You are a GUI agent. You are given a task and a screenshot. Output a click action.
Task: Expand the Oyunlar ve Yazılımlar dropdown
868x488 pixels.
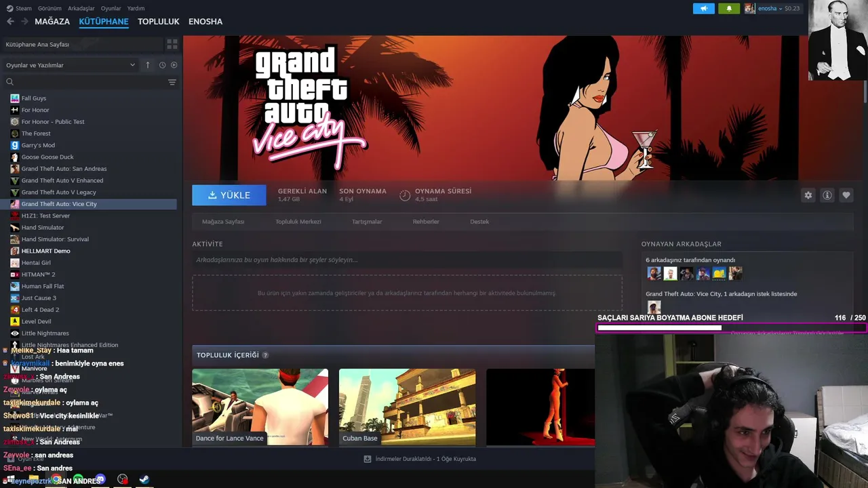click(71, 65)
